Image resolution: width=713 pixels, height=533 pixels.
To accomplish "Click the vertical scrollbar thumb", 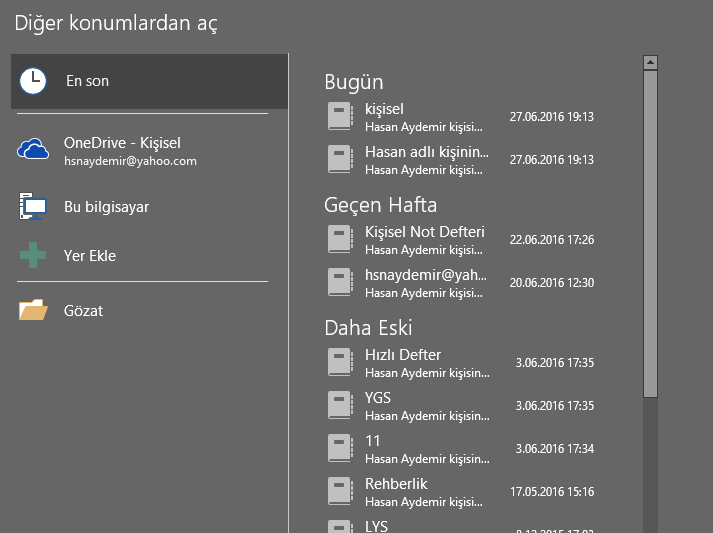I will coord(651,234).
